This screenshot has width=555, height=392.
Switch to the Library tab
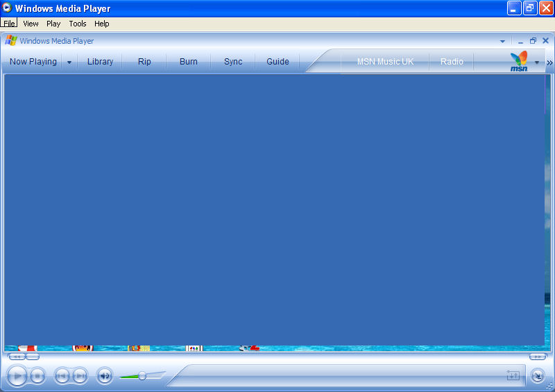pyautogui.click(x=100, y=62)
